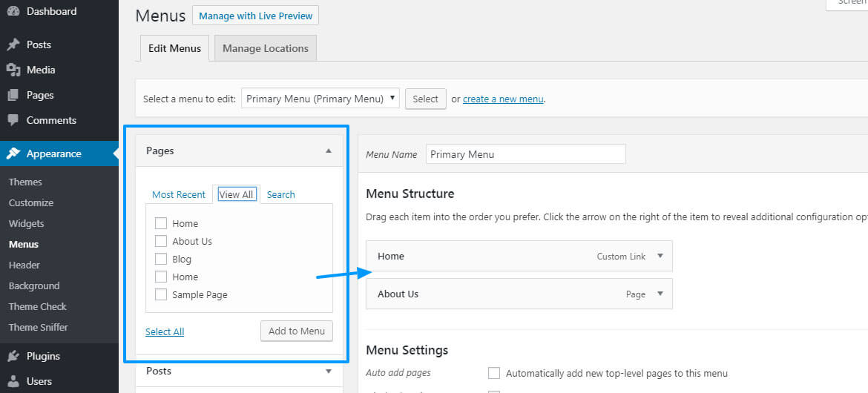
Task: Click the Comments speech bubble icon
Action: (x=13, y=120)
